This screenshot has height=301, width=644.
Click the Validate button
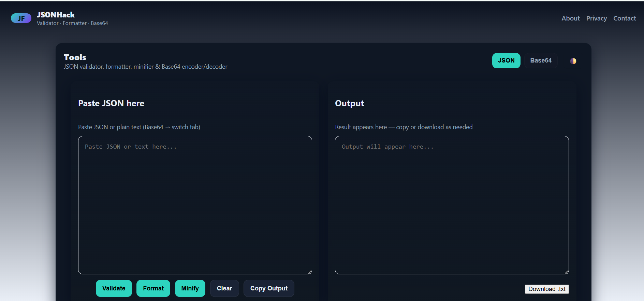click(114, 288)
